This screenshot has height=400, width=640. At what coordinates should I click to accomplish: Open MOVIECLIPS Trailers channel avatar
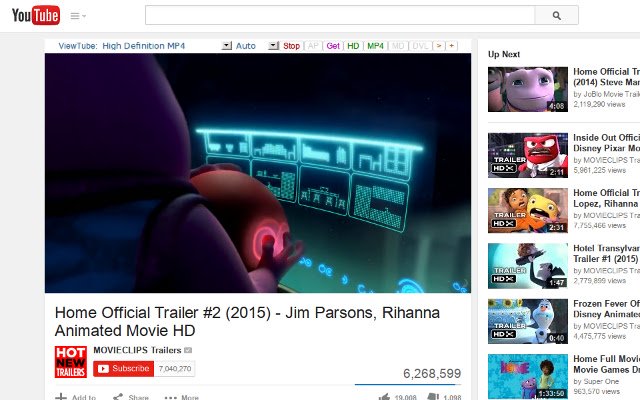(71, 362)
